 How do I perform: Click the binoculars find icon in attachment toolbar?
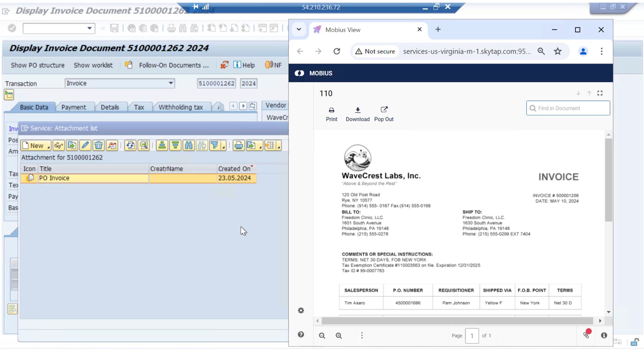click(189, 145)
